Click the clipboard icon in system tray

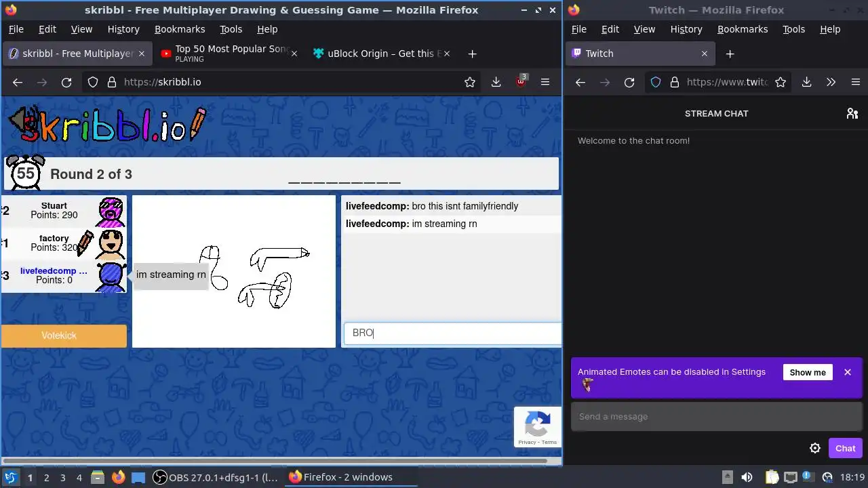771,477
